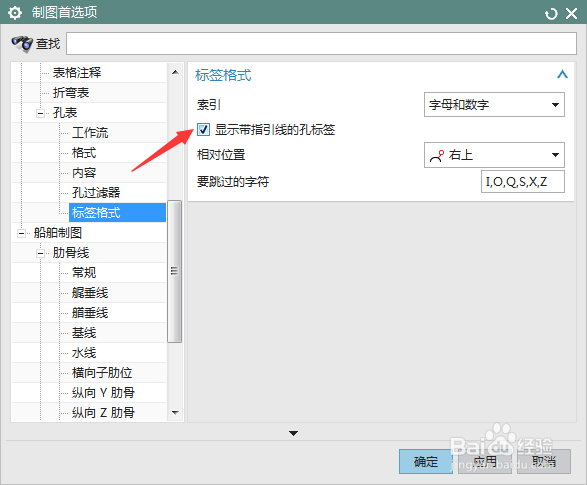Click the 取消 button
587x485 pixels.
pyautogui.click(x=544, y=461)
